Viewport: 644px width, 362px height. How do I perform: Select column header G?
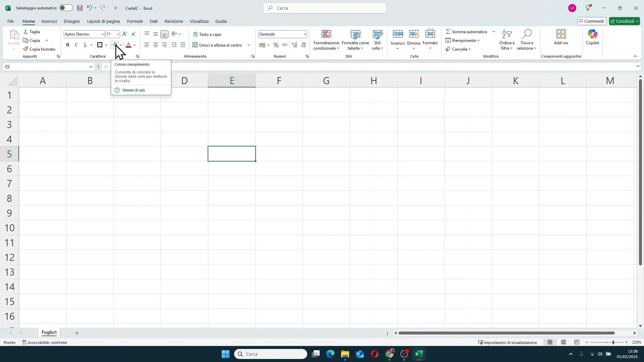[x=326, y=80]
